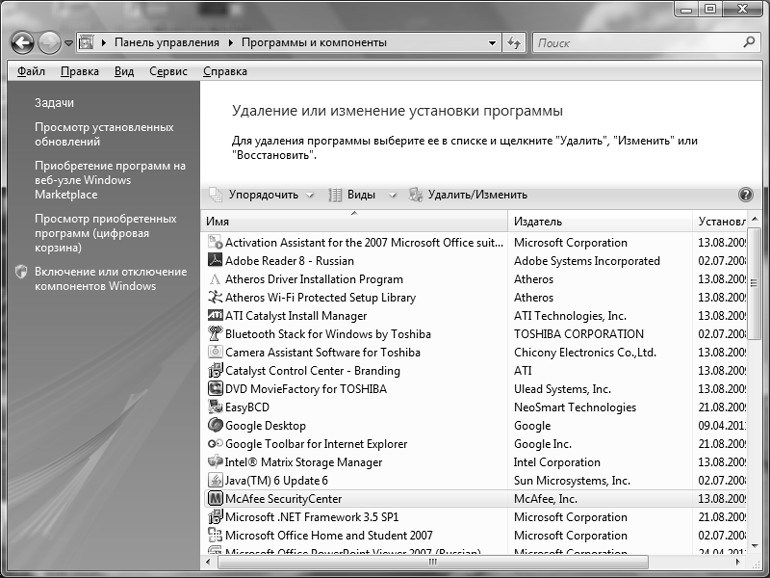Expand address bar history dropdown arrow
Viewport: 770px width, 578px height.
click(492, 43)
